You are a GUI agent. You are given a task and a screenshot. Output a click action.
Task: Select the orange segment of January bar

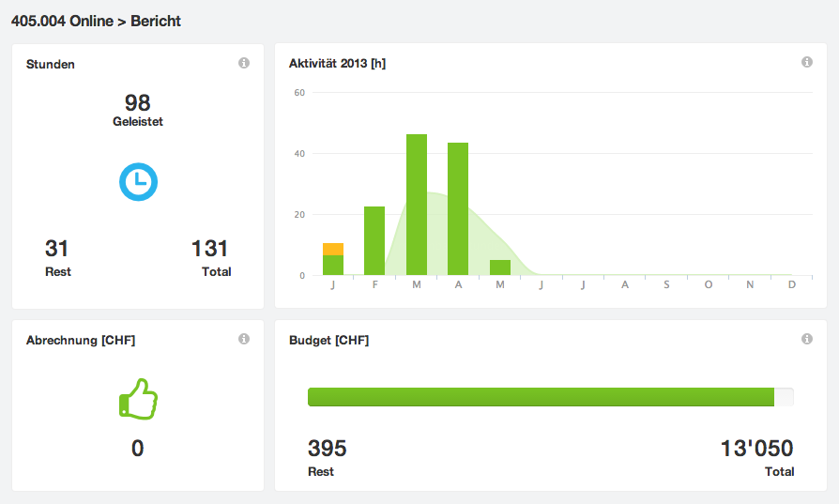(333, 250)
